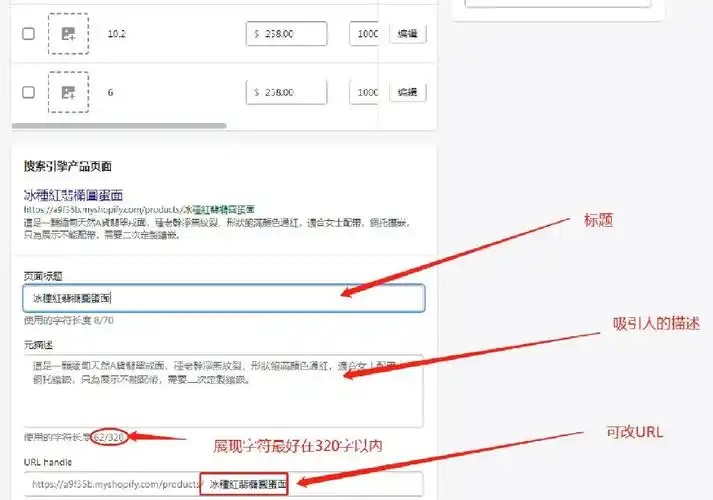The width and height of the screenshot is (713, 500).
Task: Add image to the 10.2 variant placeholder
Action: coord(68,34)
